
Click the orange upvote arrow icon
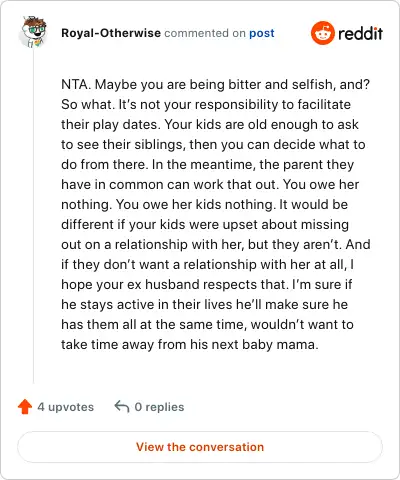point(25,407)
